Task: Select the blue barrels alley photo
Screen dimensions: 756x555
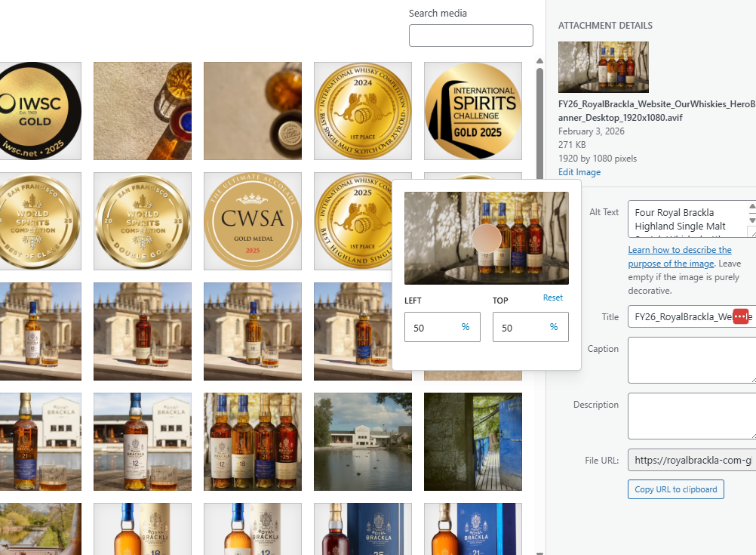Action: [x=473, y=442]
